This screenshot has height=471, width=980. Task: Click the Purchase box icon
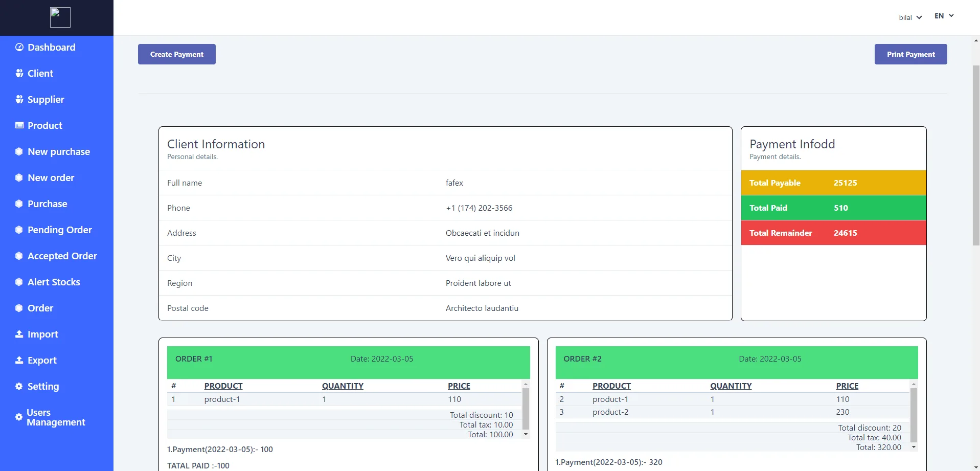pos(19,204)
